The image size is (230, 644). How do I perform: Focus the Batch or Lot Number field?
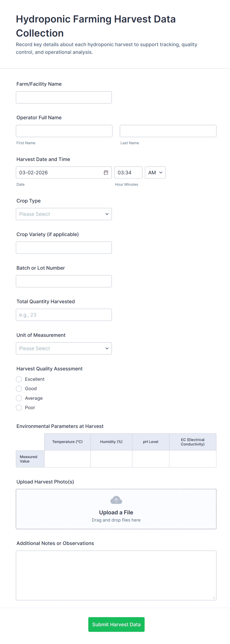[x=64, y=281]
